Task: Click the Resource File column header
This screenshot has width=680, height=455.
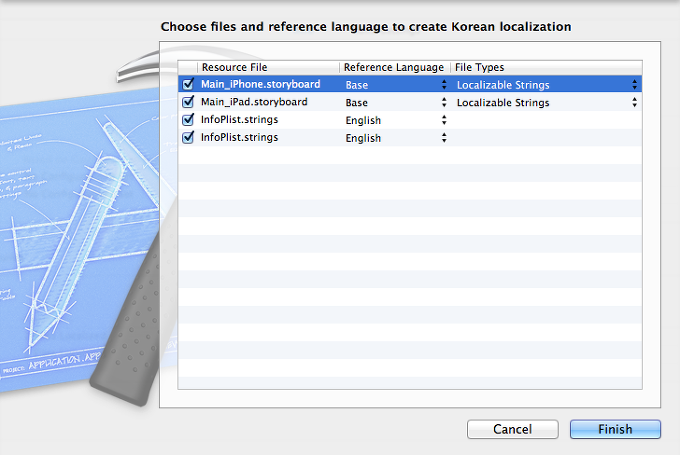Action: point(268,67)
